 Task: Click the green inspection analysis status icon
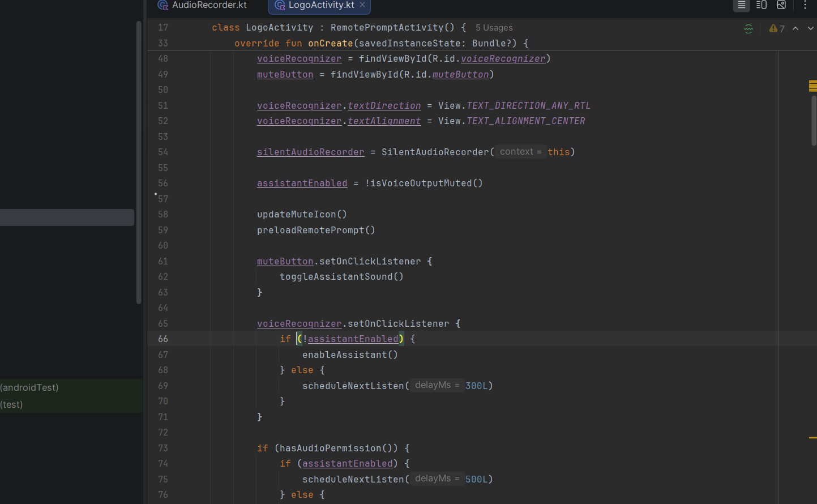point(748,28)
